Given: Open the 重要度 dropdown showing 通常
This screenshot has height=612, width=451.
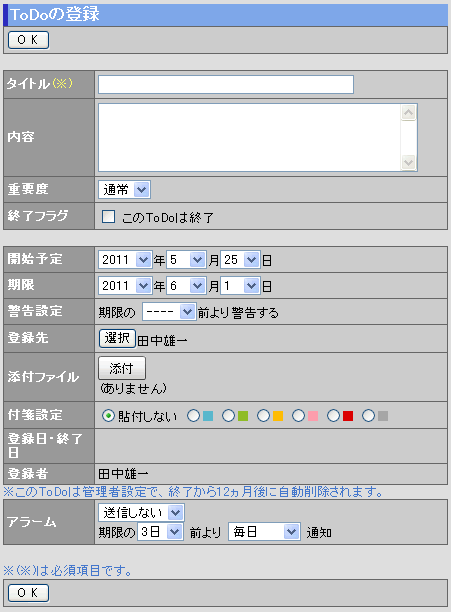Looking at the screenshot, I should point(124,190).
